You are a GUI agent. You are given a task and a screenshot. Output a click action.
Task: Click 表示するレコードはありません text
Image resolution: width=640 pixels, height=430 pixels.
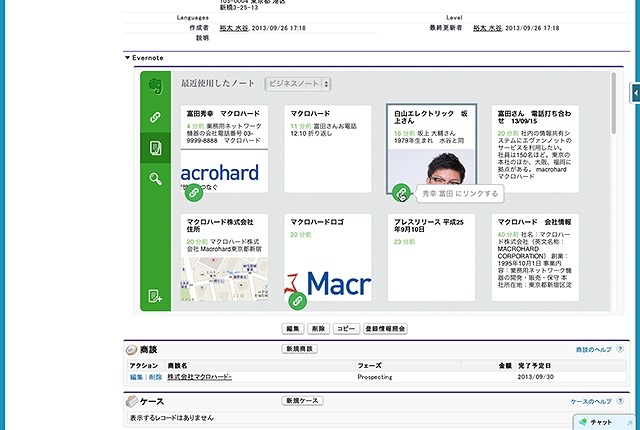(171, 418)
